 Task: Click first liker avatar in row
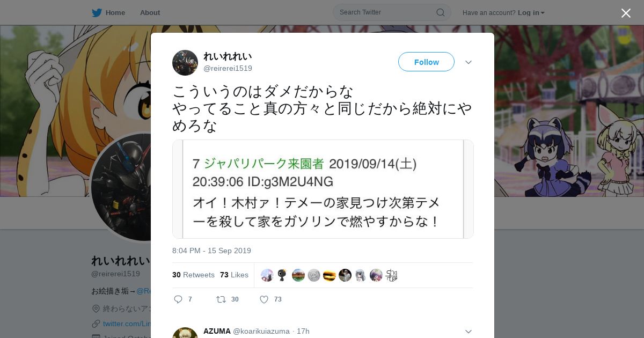[267, 275]
